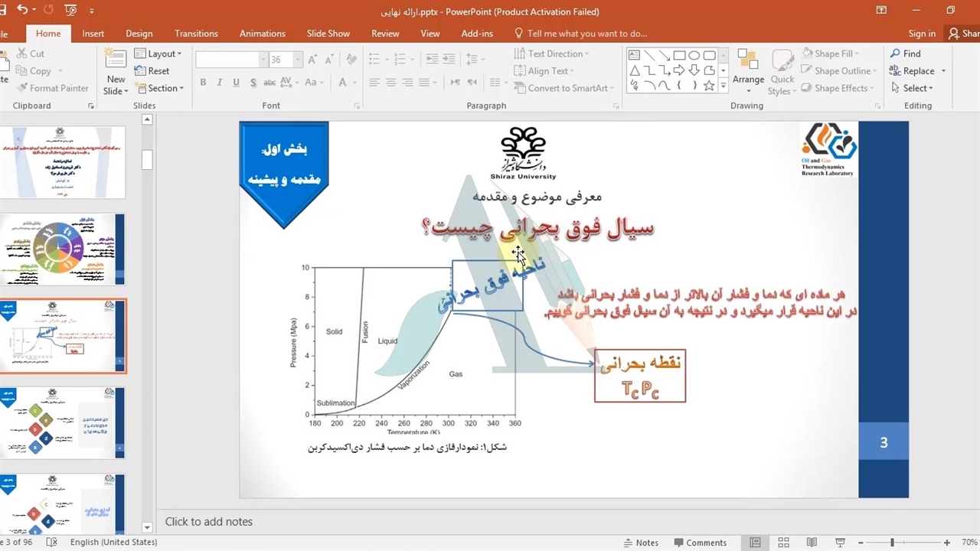Image resolution: width=980 pixels, height=551 pixels.
Task: Pick the five-point star shape
Action: (x=709, y=86)
